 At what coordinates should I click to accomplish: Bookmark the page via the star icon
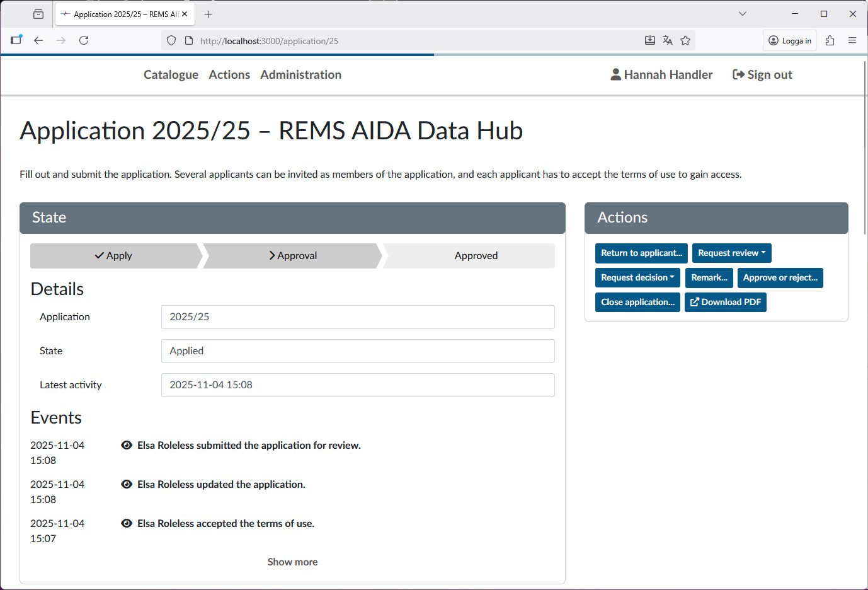(x=685, y=40)
